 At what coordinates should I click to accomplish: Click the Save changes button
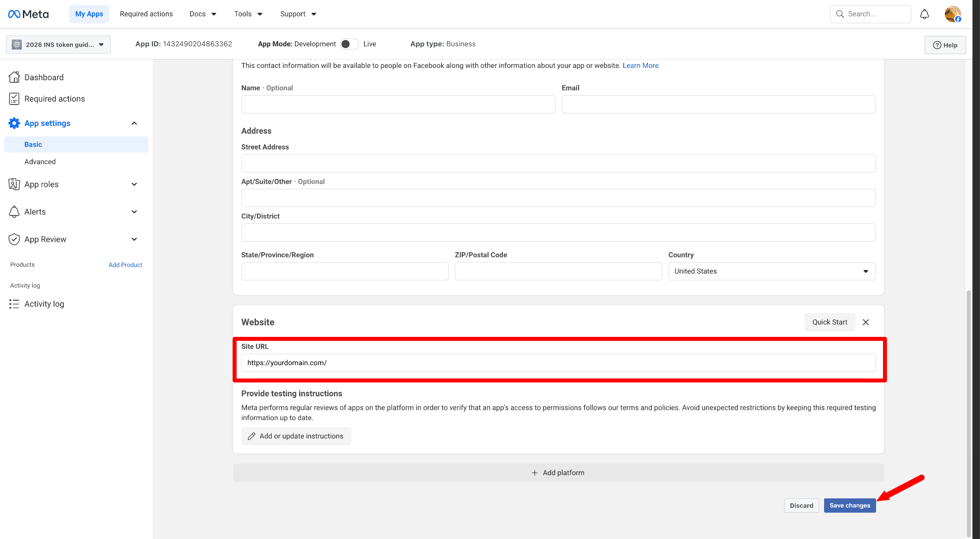pos(849,505)
